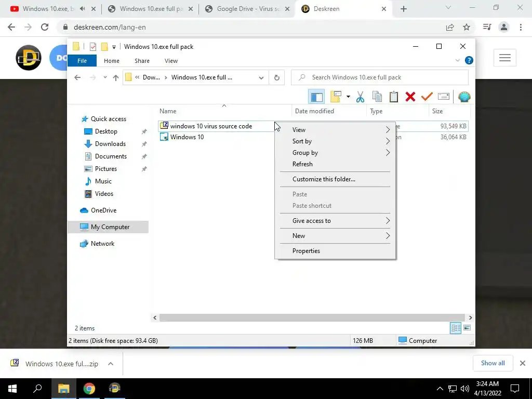Open the Give access to submenu

[335, 220]
